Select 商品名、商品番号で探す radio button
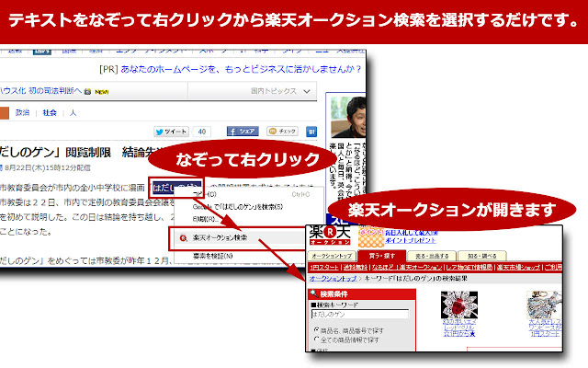Screen dimensions: 588x368 [x=316, y=329]
